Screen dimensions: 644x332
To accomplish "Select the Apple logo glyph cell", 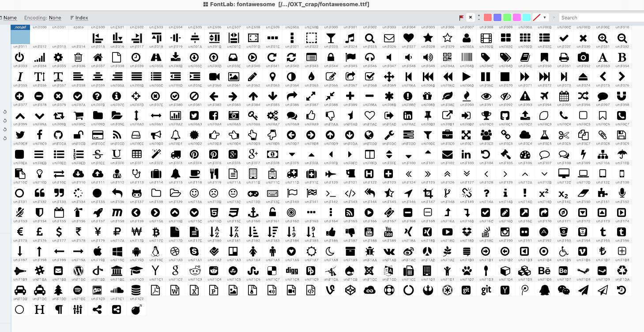I will [x=97, y=251].
